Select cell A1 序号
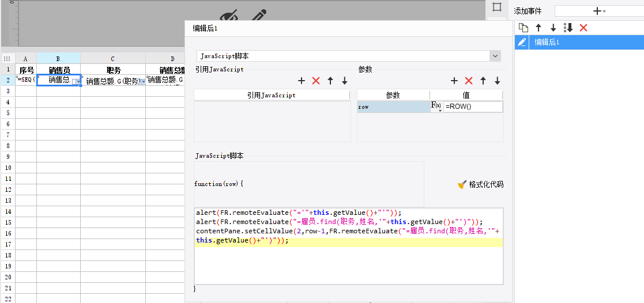This screenshot has width=644, height=303. point(26,70)
